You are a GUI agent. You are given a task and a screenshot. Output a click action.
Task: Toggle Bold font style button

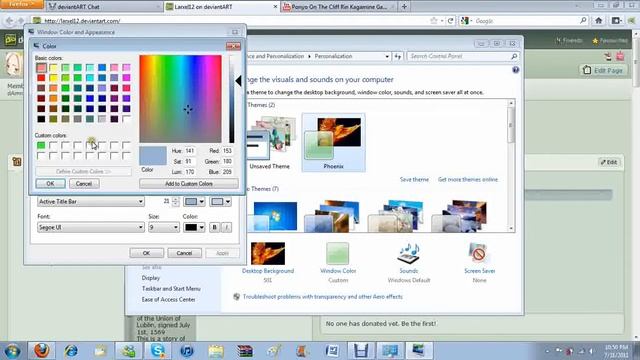[x=214, y=227]
